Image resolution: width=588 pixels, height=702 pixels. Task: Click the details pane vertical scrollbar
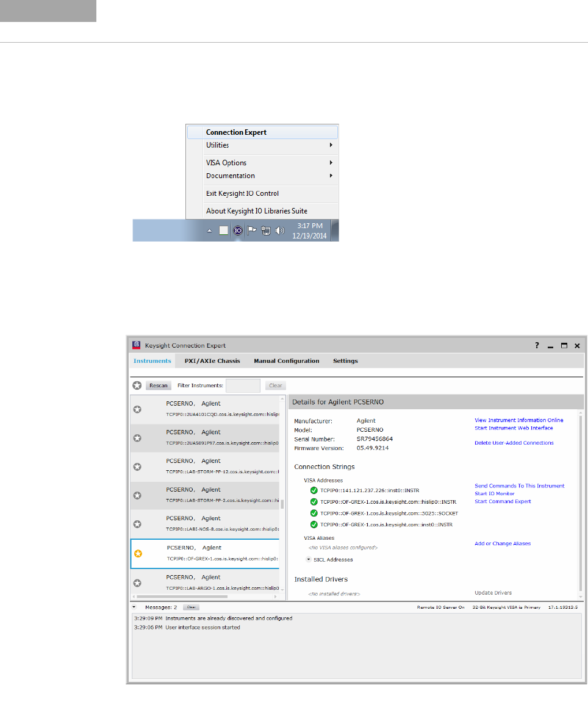tap(581, 502)
